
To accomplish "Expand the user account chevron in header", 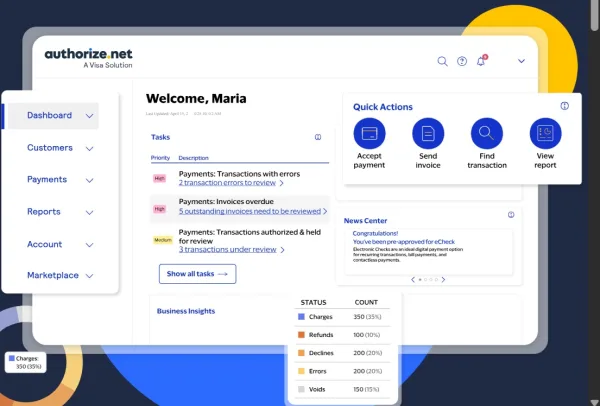I will (x=521, y=61).
